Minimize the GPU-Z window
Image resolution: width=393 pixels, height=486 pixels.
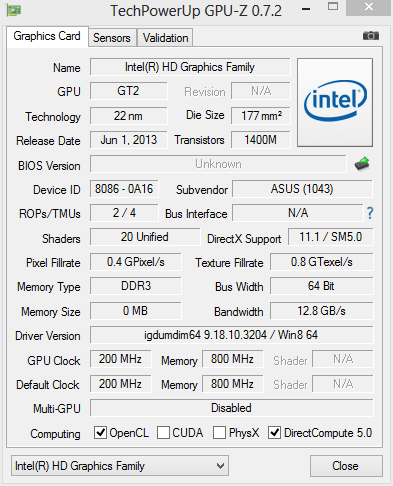pos(306,9)
